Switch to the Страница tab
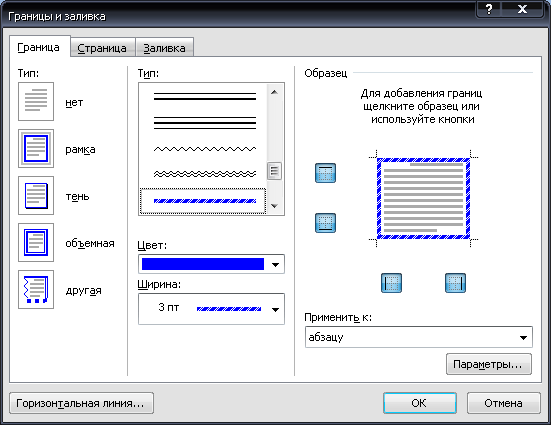 [102, 48]
